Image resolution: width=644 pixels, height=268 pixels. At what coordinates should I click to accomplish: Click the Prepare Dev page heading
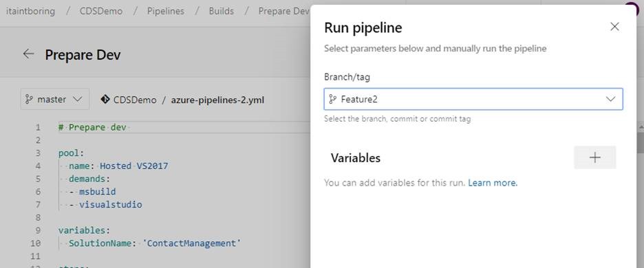click(83, 54)
